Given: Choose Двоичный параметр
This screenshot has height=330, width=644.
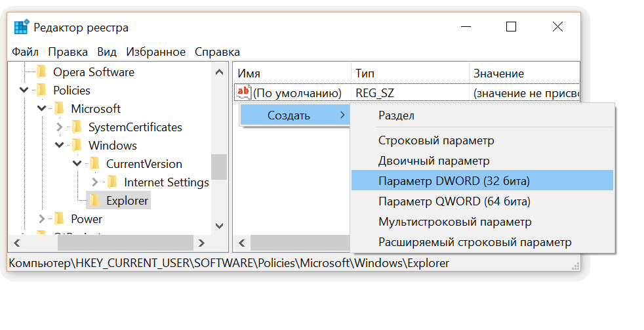Looking at the screenshot, I should [482, 161].
